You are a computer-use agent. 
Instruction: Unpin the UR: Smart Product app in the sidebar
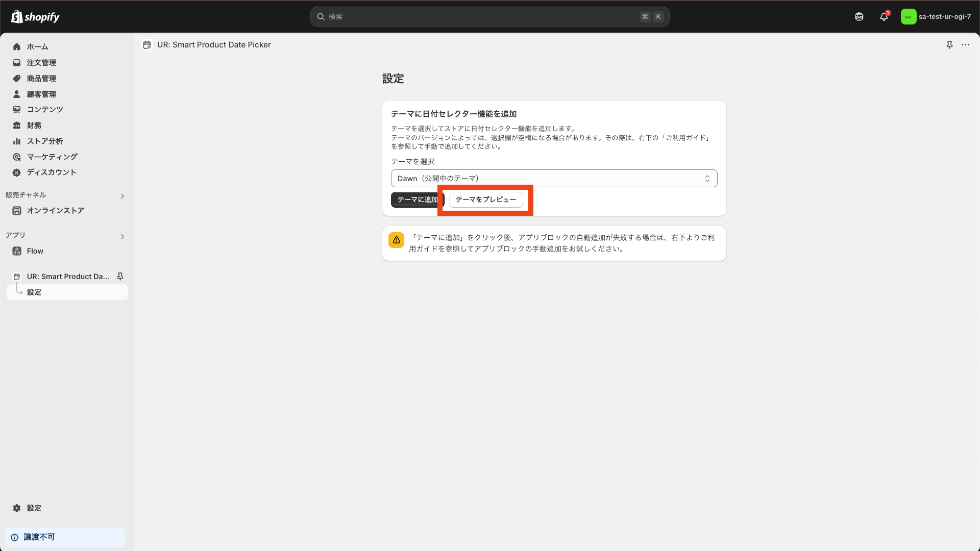tap(120, 276)
